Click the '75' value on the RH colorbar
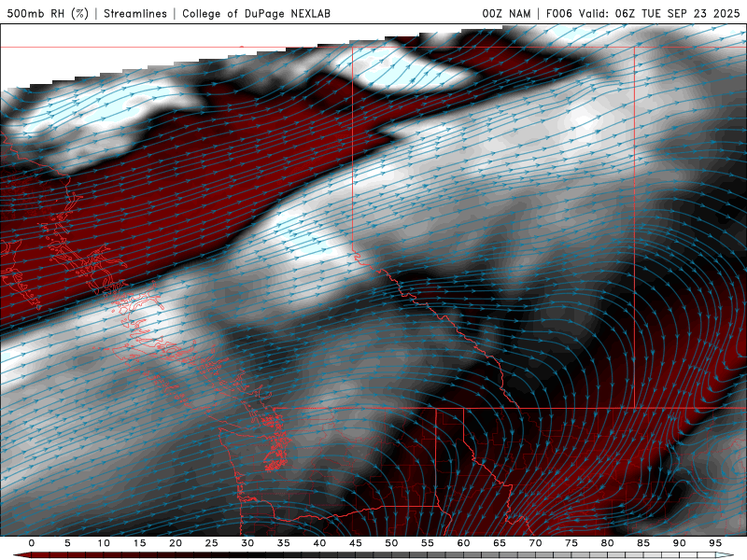The image size is (747, 560). (571, 543)
